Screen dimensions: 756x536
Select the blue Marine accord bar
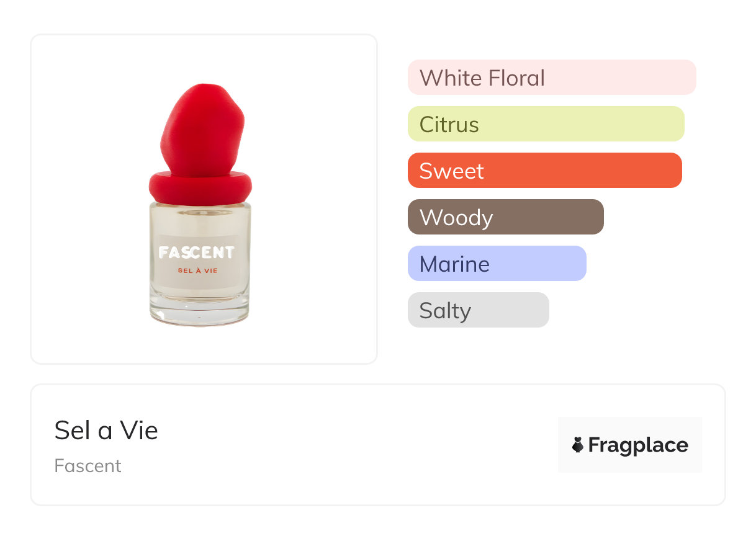497,264
